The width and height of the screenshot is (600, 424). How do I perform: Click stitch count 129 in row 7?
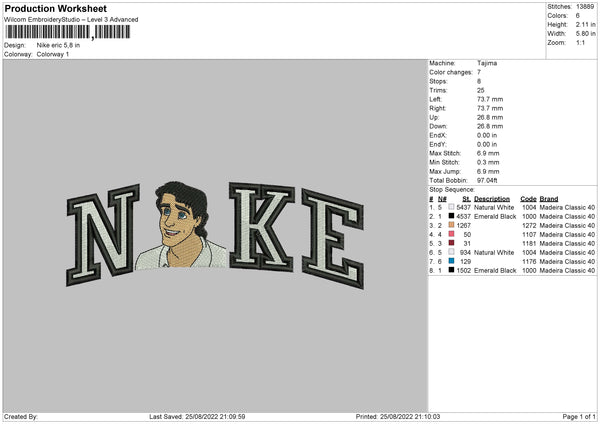click(x=466, y=261)
